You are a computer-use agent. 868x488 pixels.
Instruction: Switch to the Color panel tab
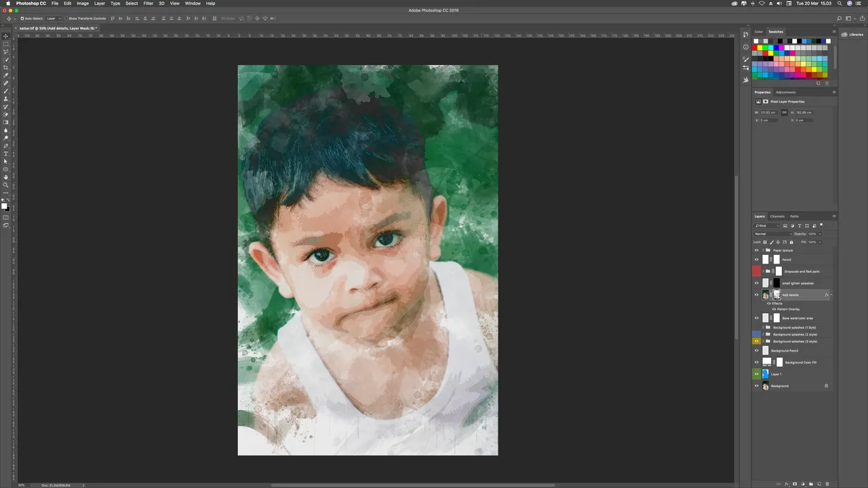759,31
